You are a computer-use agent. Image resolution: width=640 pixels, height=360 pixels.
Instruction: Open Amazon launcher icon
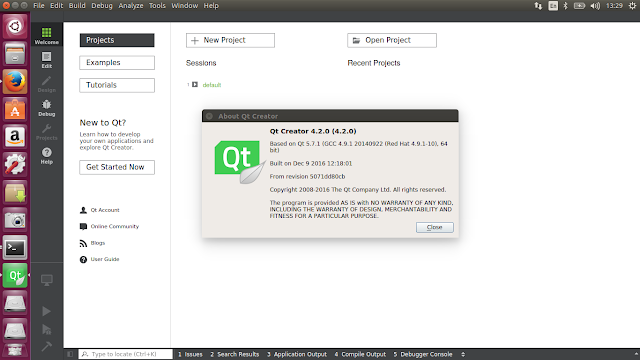pos(15,137)
